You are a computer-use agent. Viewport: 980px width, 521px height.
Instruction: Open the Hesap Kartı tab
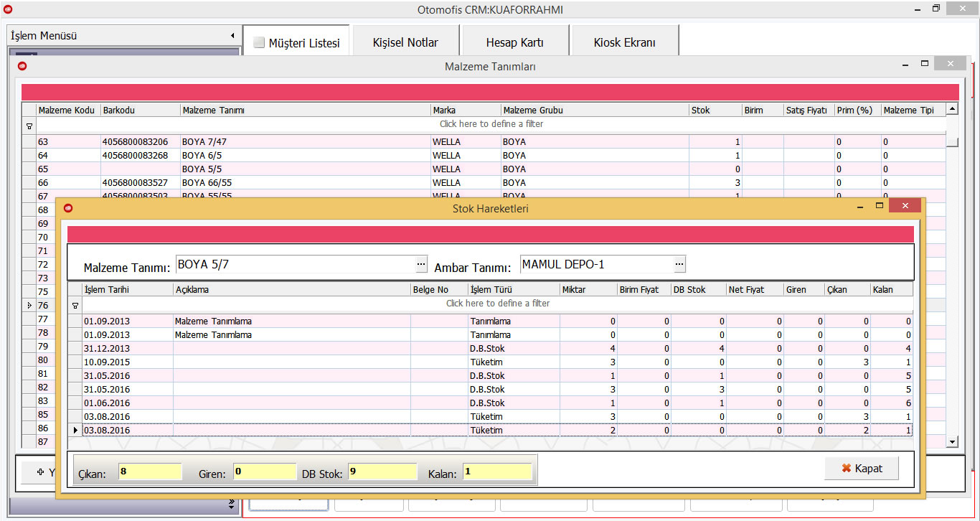click(x=514, y=42)
